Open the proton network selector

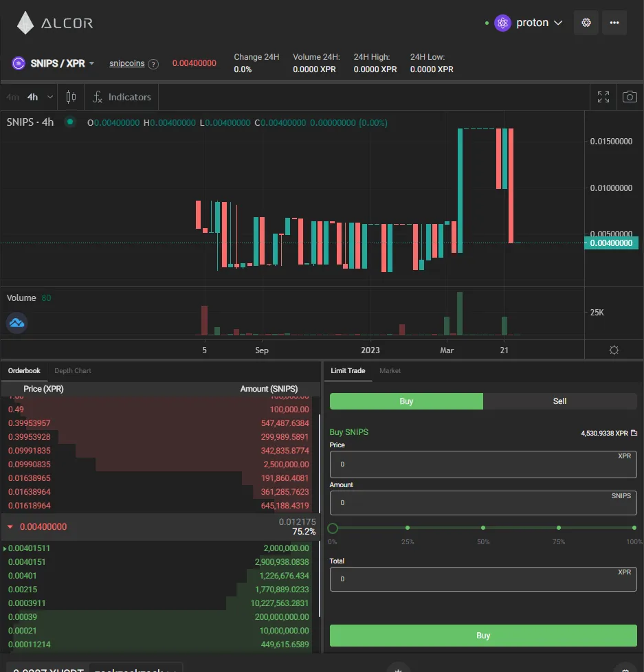[x=529, y=23]
